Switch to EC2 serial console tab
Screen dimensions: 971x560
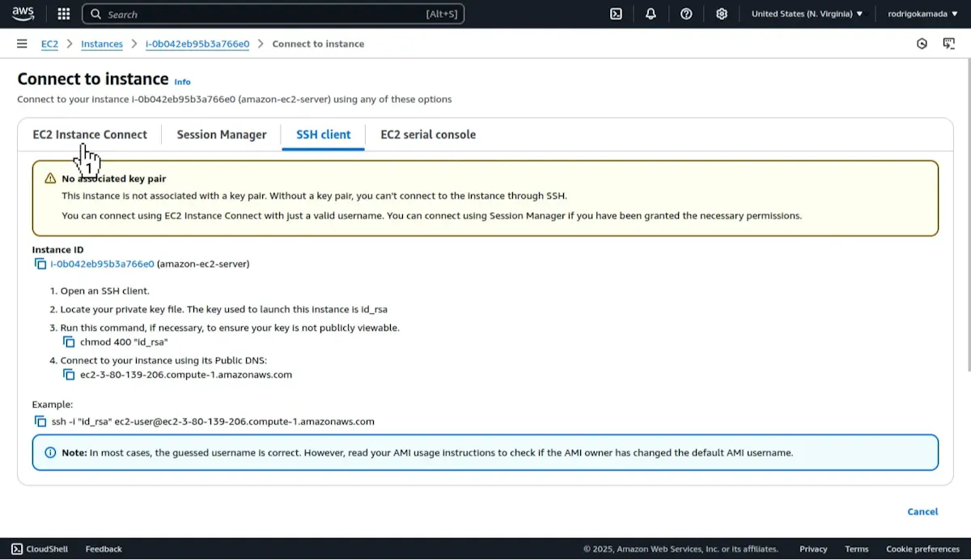point(428,134)
